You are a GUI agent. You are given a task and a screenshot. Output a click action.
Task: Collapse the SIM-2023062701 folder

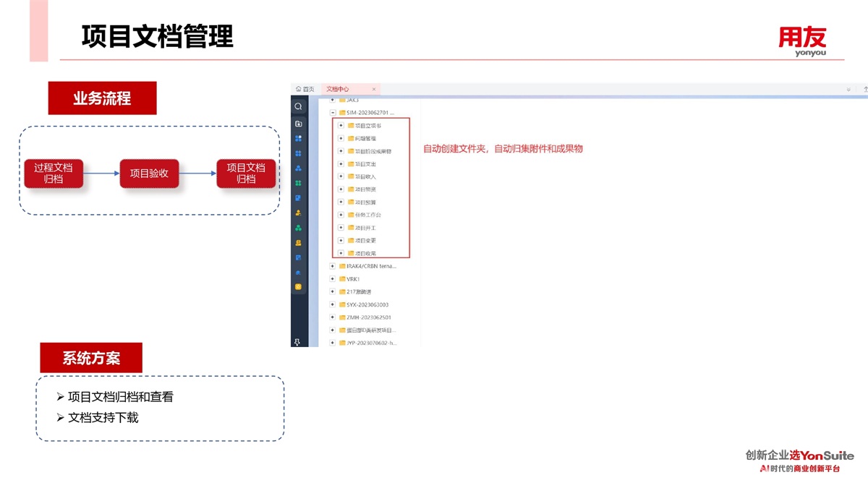click(x=333, y=113)
